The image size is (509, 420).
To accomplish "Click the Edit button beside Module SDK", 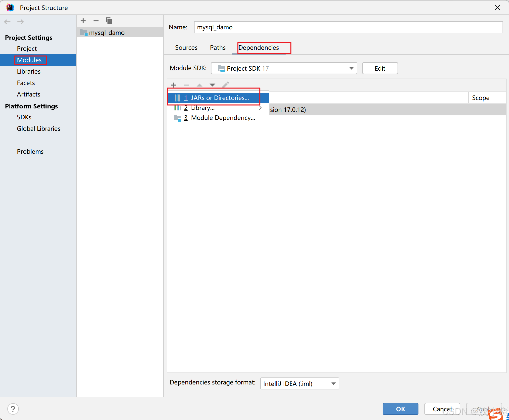I will coord(379,68).
